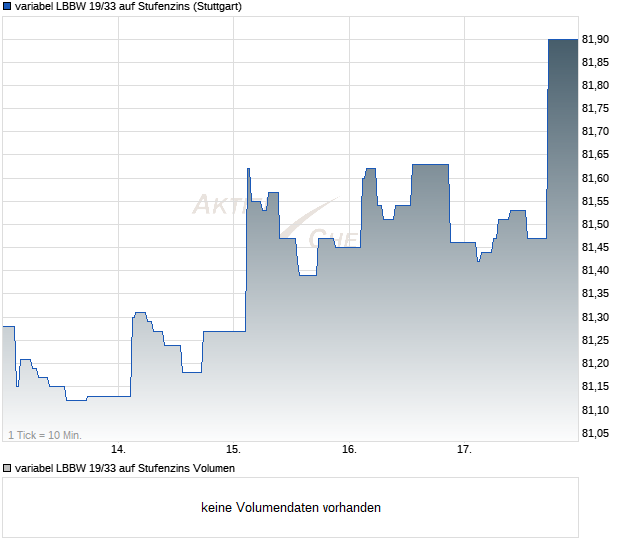Click the y-axis value '81,70'
The image size is (620, 546).
pyautogui.click(x=595, y=131)
